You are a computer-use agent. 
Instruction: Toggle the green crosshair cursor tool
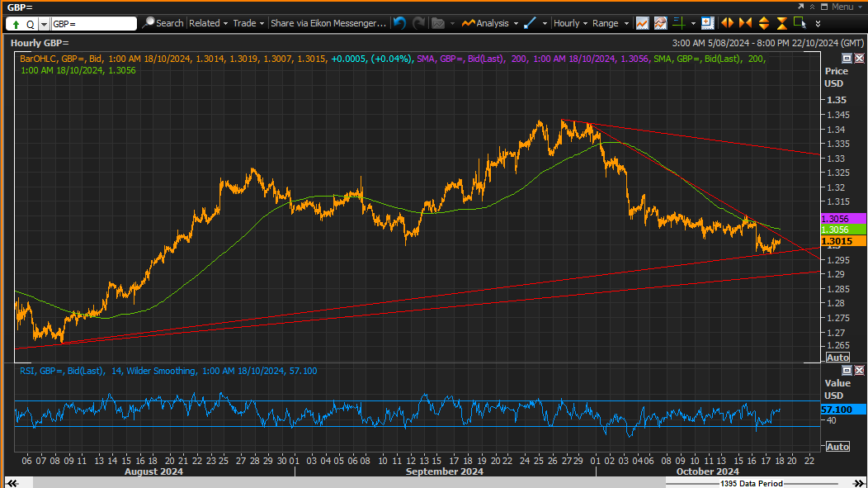tap(679, 23)
